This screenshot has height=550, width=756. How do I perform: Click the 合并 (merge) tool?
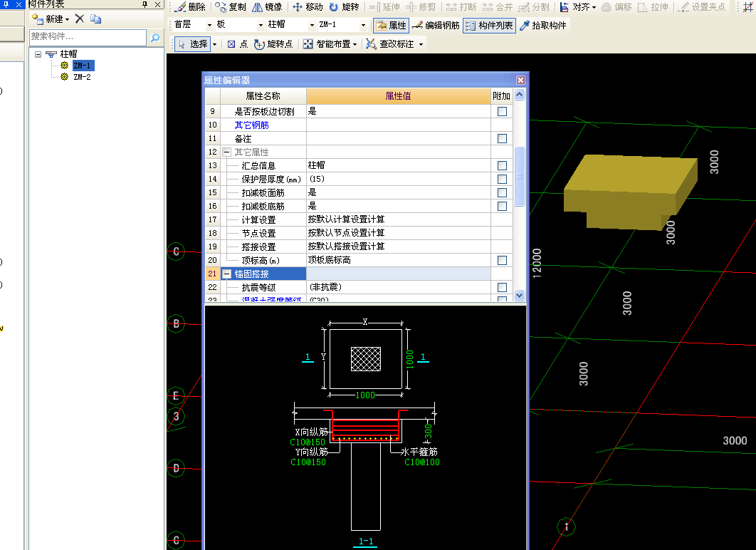click(x=498, y=6)
